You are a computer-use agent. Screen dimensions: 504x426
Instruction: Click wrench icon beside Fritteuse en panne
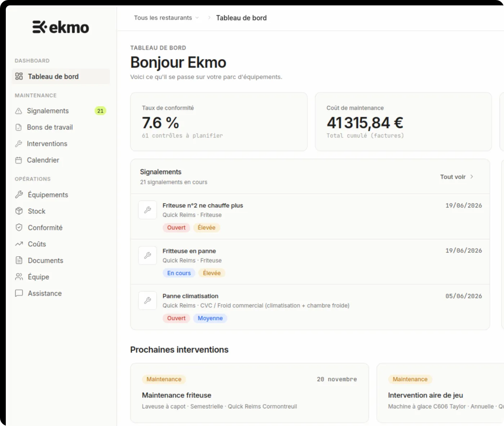[x=148, y=255]
